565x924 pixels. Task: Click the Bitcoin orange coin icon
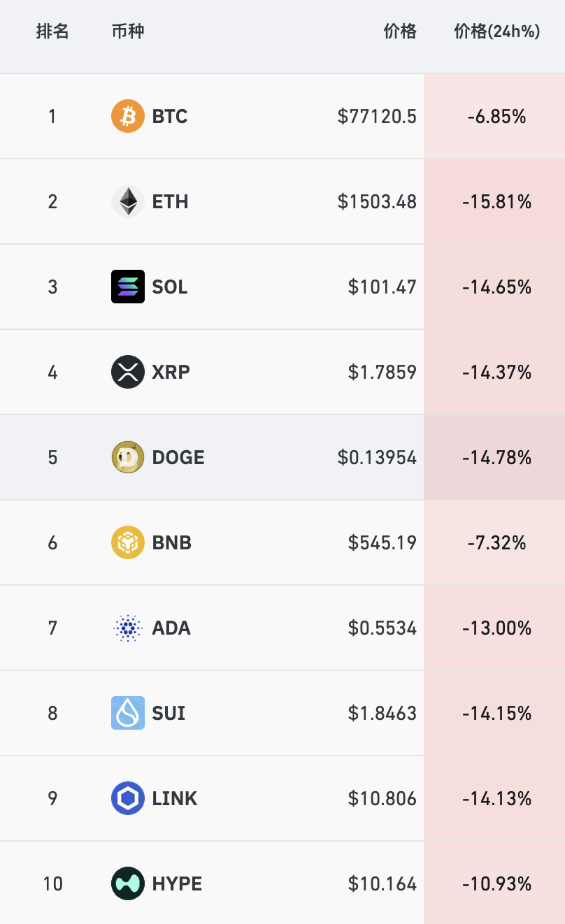point(128,116)
